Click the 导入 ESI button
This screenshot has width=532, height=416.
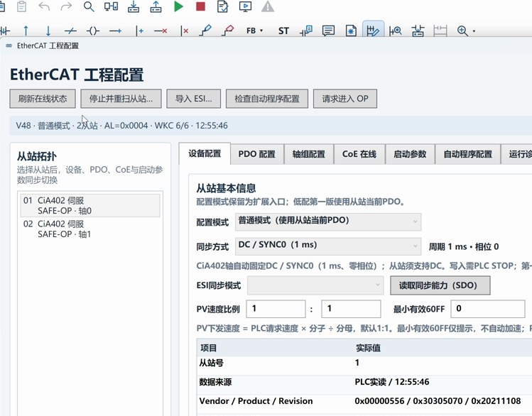[x=193, y=99]
